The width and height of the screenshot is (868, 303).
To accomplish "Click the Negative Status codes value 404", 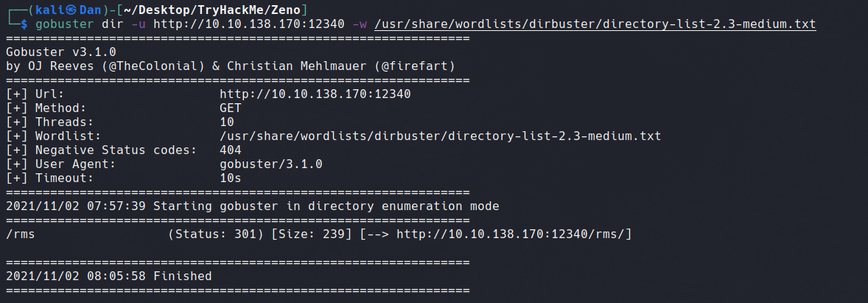I will tap(231, 150).
